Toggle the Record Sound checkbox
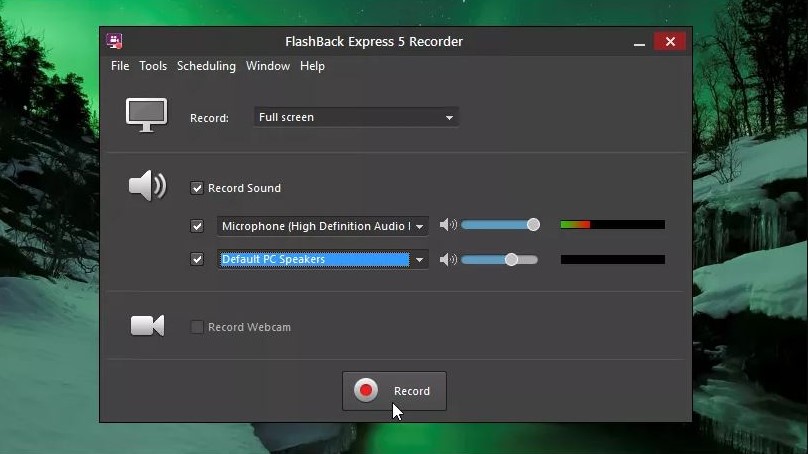Image resolution: width=808 pixels, height=454 pixels. 197,188
